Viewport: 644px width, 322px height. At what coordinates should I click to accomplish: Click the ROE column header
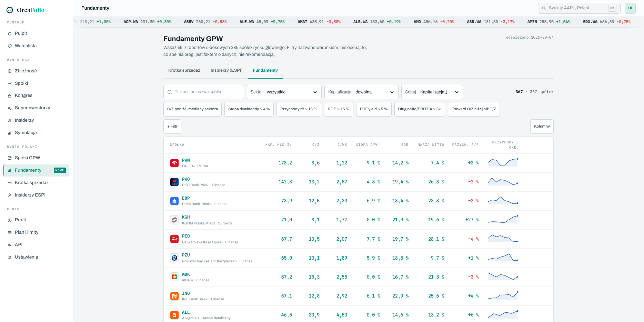pos(405,145)
